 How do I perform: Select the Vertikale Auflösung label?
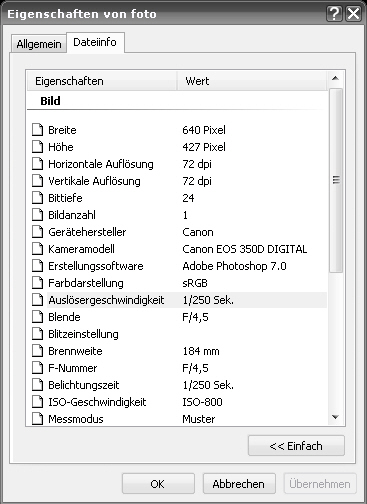94,181
